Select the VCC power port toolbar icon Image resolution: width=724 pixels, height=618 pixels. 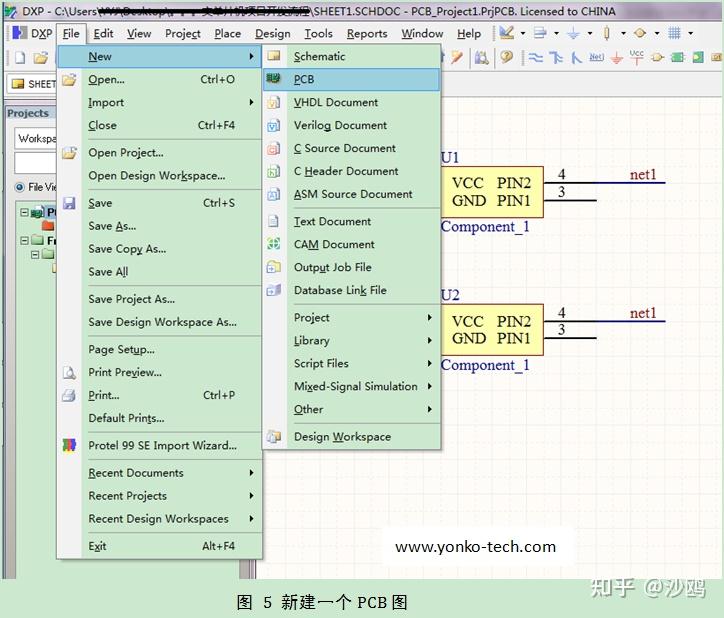(637, 57)
